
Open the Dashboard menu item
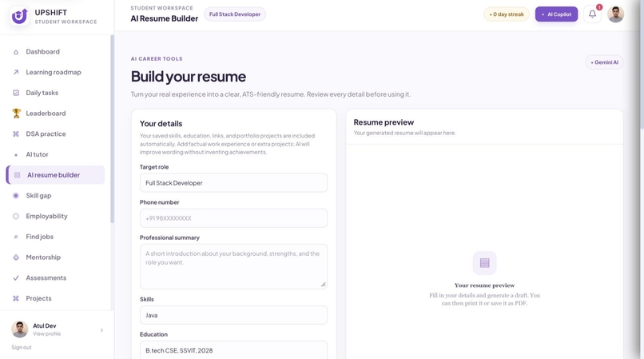pos(55,52)
